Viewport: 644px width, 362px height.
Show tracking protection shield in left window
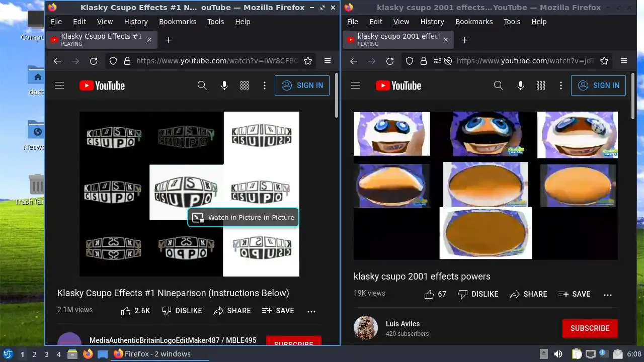click(x=113, y=61)
